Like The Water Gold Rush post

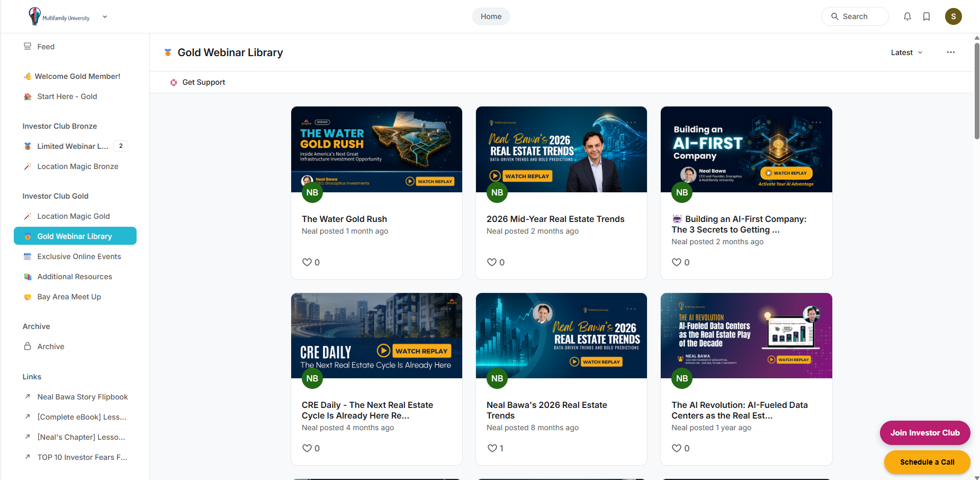(307, 262)
